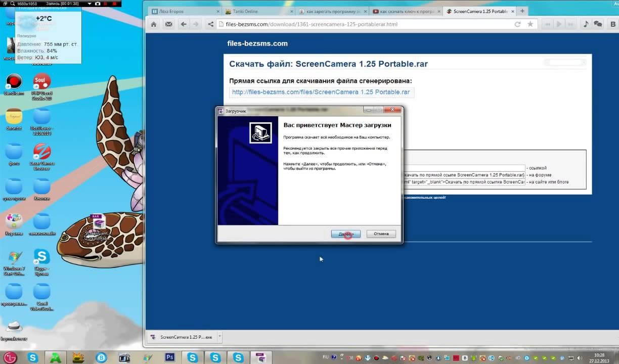Open the Кнопки folder on desktop
This screenshot has height=364, width=619.
[41, 189]
